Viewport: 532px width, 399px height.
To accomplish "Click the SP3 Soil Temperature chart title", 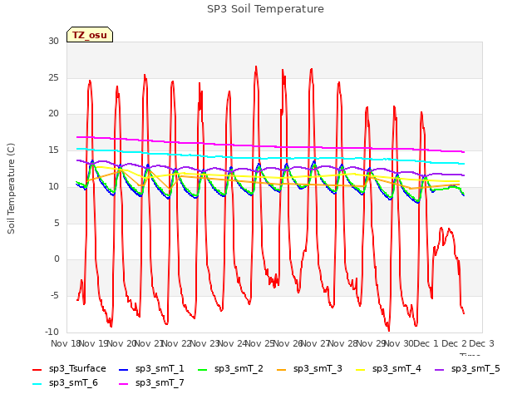I will point(265,9).
